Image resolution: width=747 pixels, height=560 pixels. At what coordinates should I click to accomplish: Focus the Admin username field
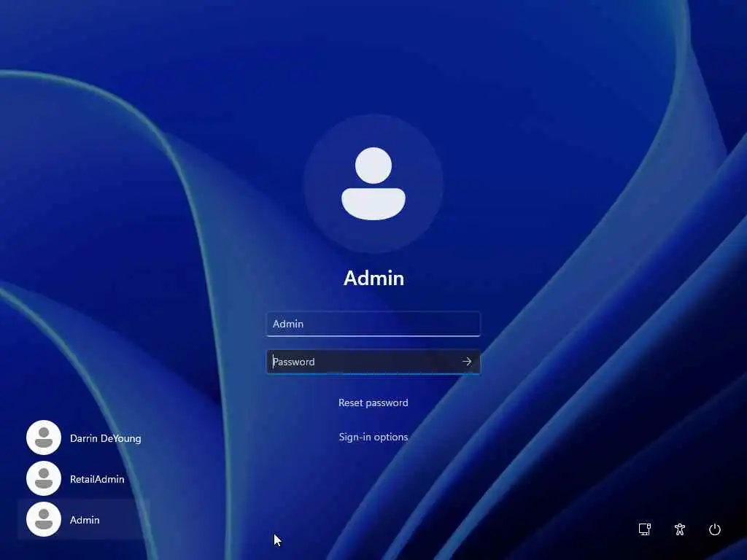[373, 324]
